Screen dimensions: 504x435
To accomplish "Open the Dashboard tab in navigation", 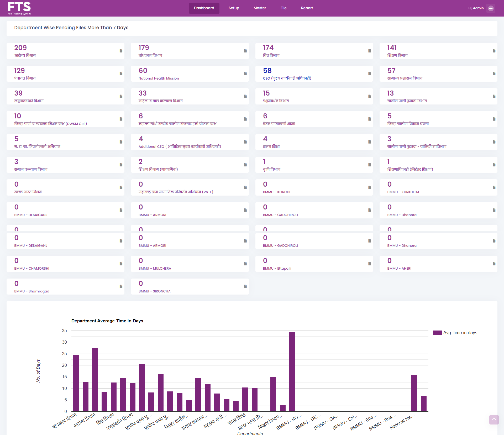I will click(x=204, y=8).
